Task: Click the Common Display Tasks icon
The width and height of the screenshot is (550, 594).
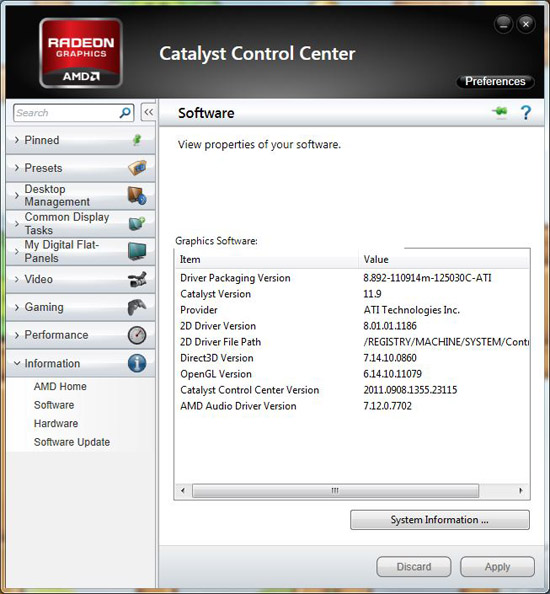Action: click(x=137, y=223)
